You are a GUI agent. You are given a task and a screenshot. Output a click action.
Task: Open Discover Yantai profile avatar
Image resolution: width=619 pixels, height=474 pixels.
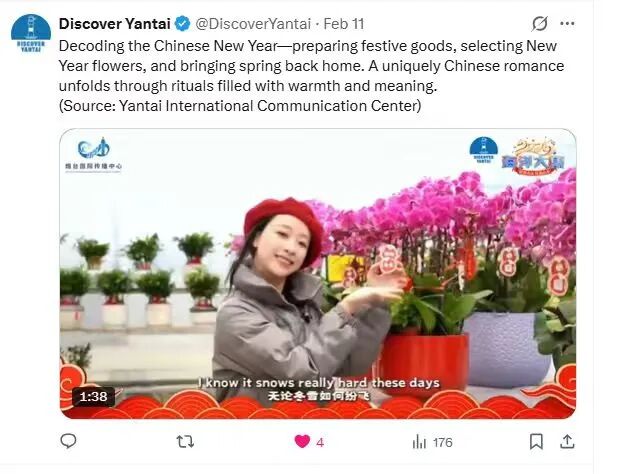pos(31,33)
